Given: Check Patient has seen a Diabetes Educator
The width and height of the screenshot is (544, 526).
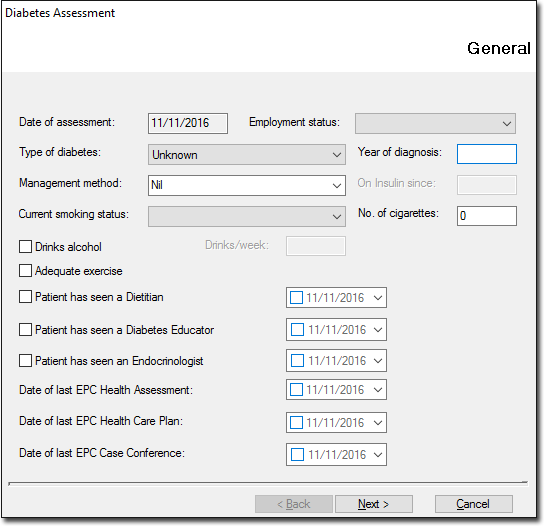Looking at the screenshot, I should tap(25, 330).
